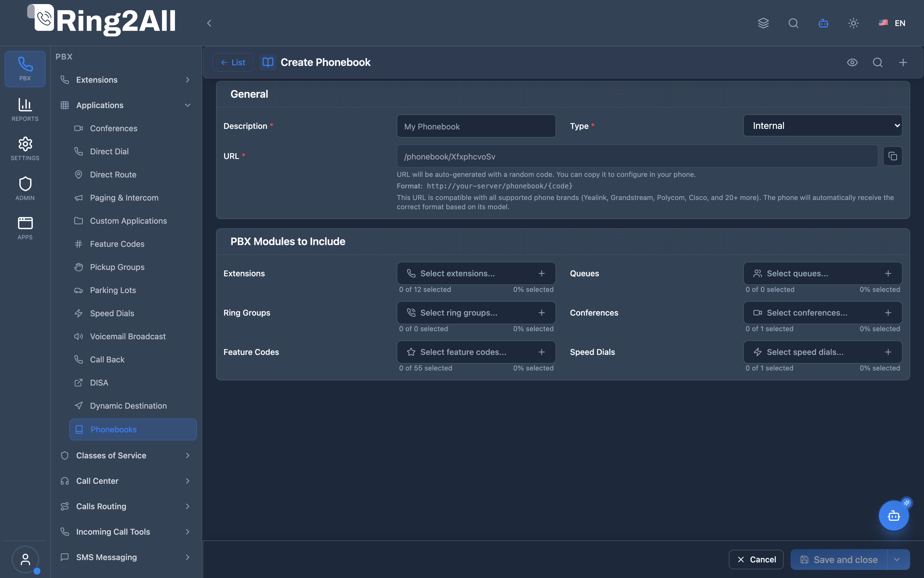Screen dimensions: 924x578
Task: Toggle light theme with the sun icon
Action: [x=853, y=23]
